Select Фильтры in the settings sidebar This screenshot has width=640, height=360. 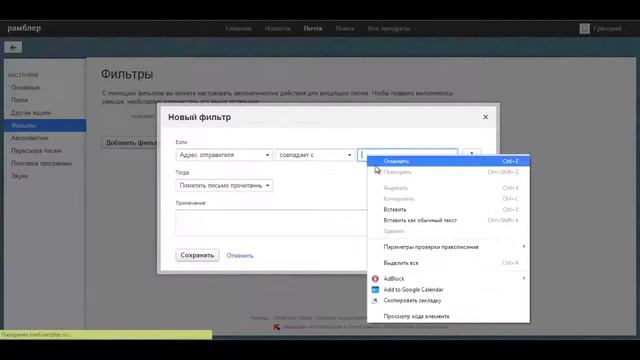pyautogui.click(x=45, y=125)
